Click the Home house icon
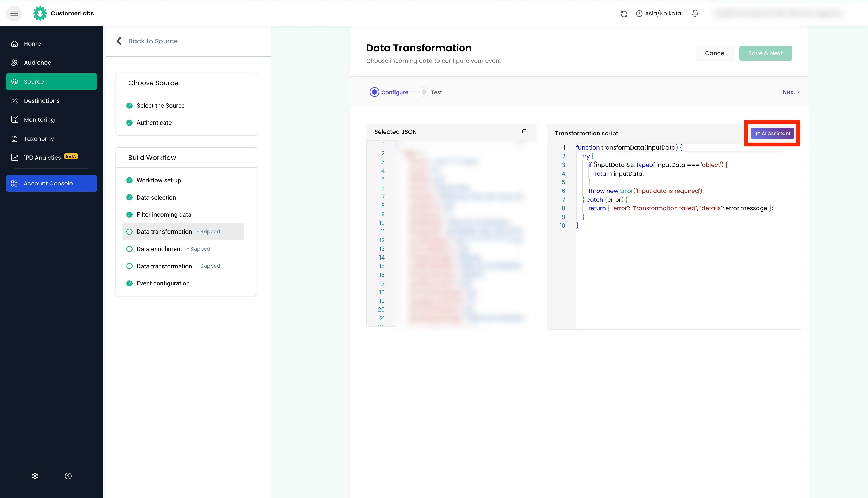This screenshot has width=868, height=498. pos(14,44)
